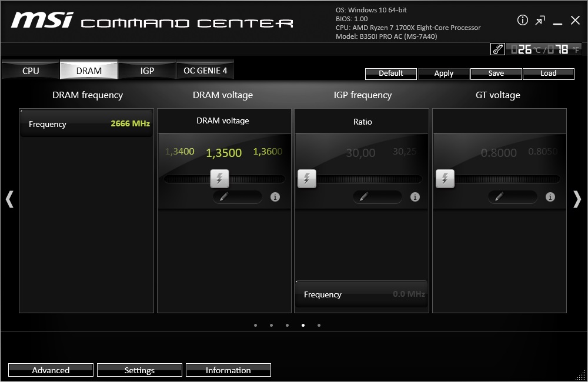Click the DRAM voltage slider lightning handle

[219, 178]
